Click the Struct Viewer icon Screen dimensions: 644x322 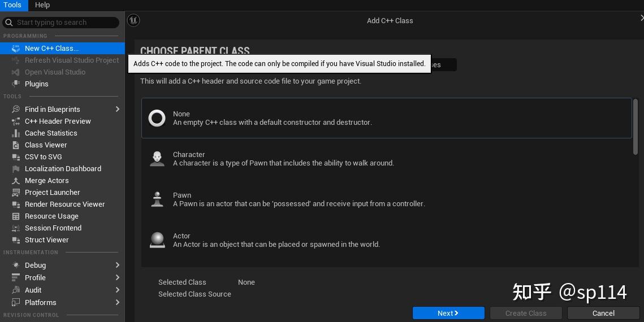click(x=15, y=240)
